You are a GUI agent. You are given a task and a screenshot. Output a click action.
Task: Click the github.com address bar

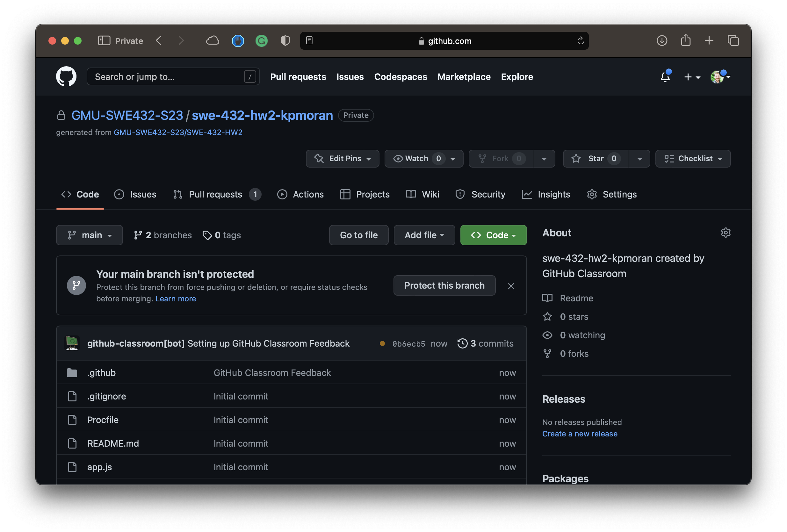click(444, 41)
